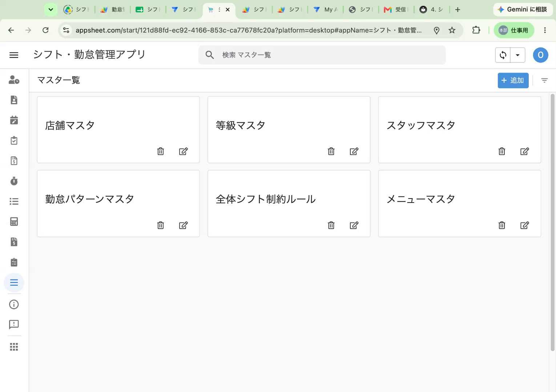Open the 全体シフト制約ルール card
Image resolution: width=556 pixels, height=392 pixels.
289,204
